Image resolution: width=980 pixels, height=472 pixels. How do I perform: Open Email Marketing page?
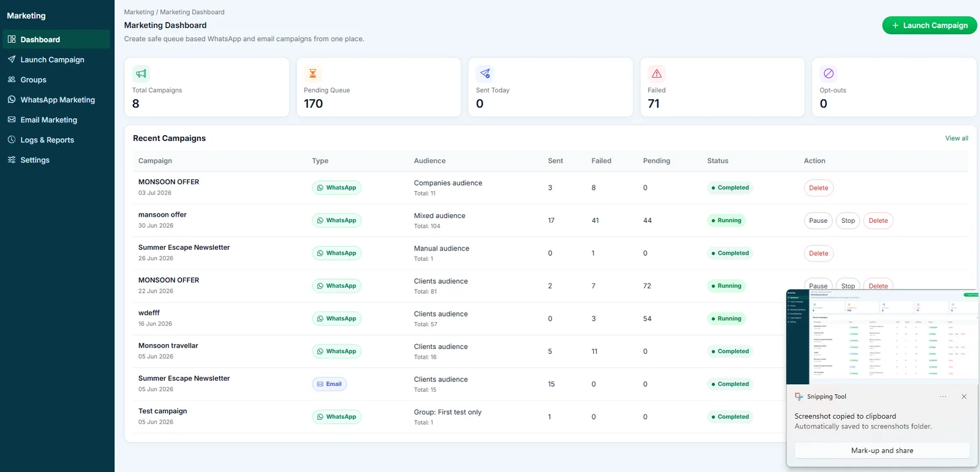pos(56,120)
